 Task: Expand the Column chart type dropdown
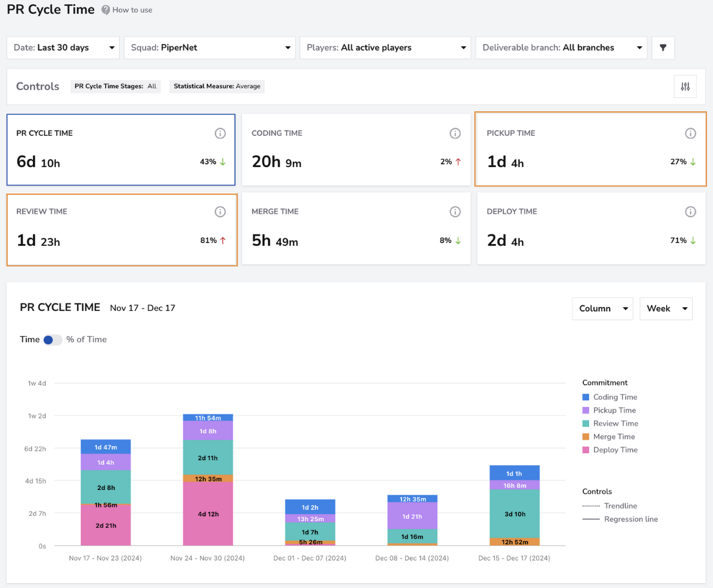click(x=602, y=309)
